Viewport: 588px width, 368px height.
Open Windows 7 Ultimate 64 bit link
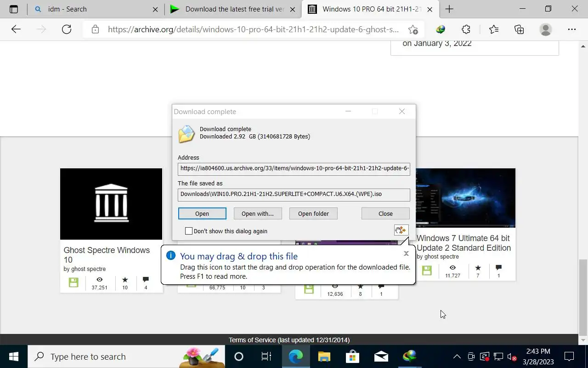464,243
